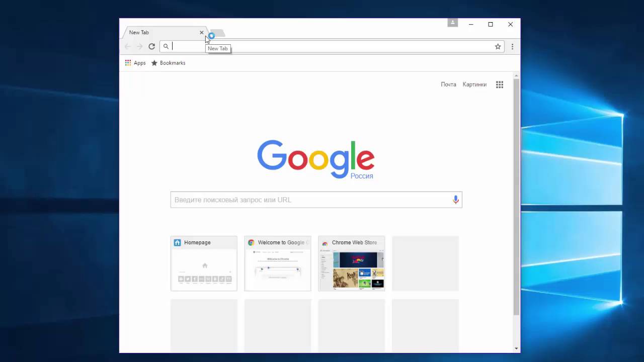Close the New Tab tab
The height and width of the screenshot is (362, 644).
coord(202,32)
